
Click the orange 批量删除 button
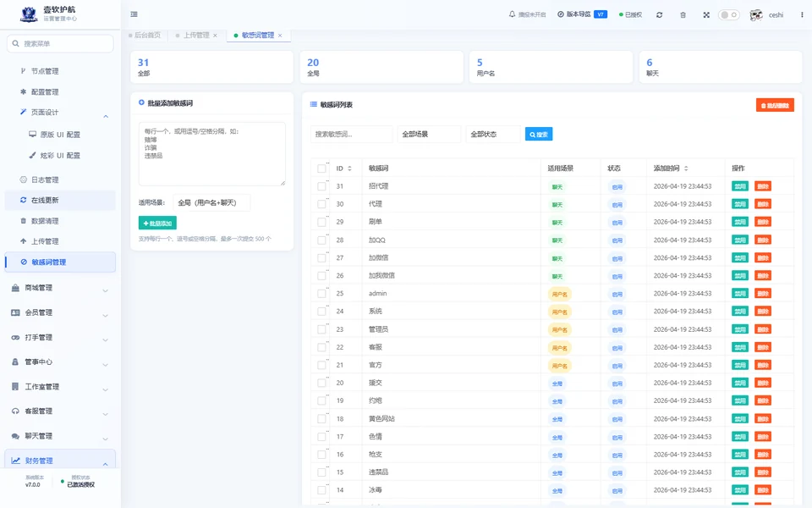coord(775,105)
